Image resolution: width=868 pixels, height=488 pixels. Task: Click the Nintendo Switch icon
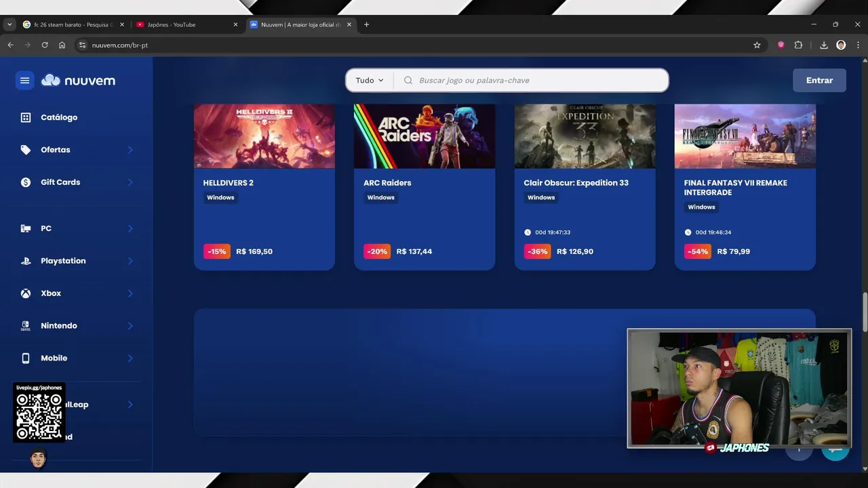click(x=26, y=326)
